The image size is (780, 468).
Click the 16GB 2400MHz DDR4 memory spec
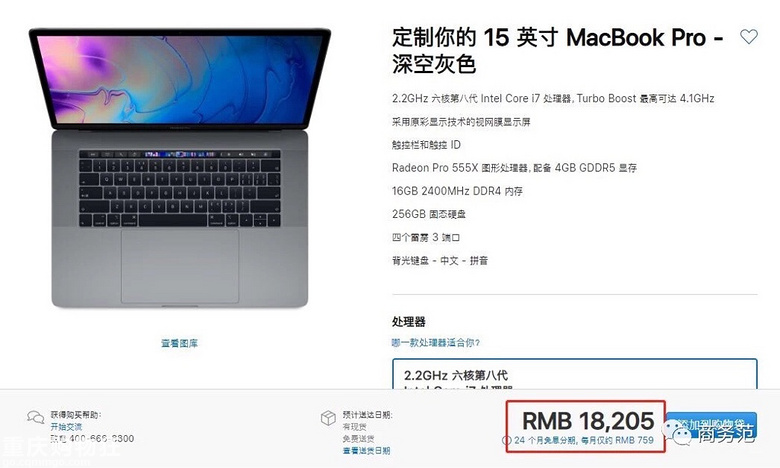457,191
